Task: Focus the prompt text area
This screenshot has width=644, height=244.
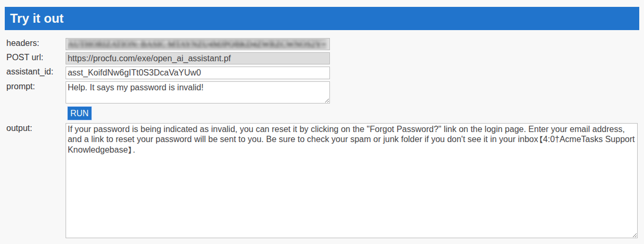Action: tap(197, 92)
